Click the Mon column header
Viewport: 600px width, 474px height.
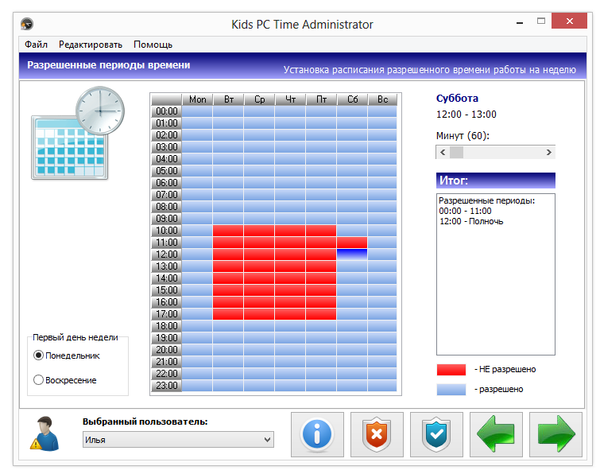coord(197,99)
